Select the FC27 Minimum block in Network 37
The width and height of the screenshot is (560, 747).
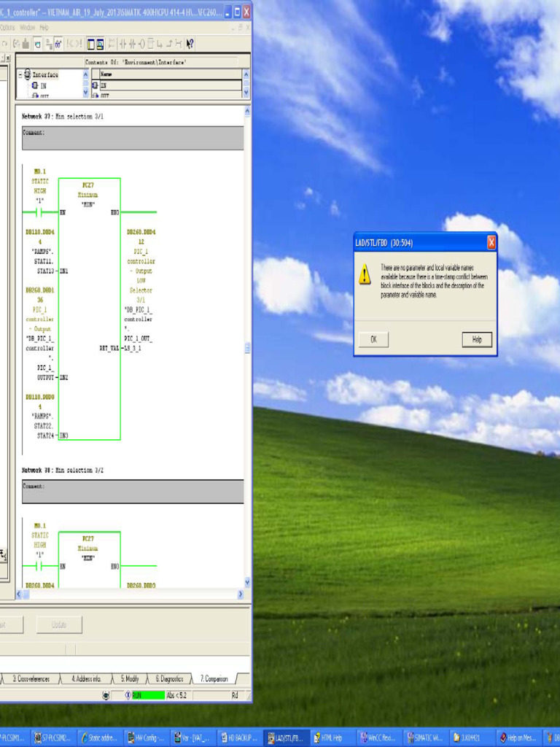[x=89, y=309]
